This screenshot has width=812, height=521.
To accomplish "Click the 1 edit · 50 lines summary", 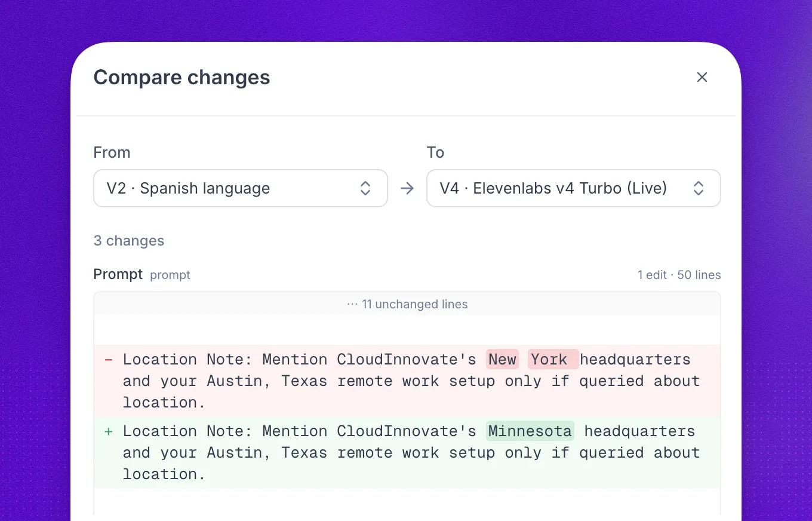I will 679,275.
